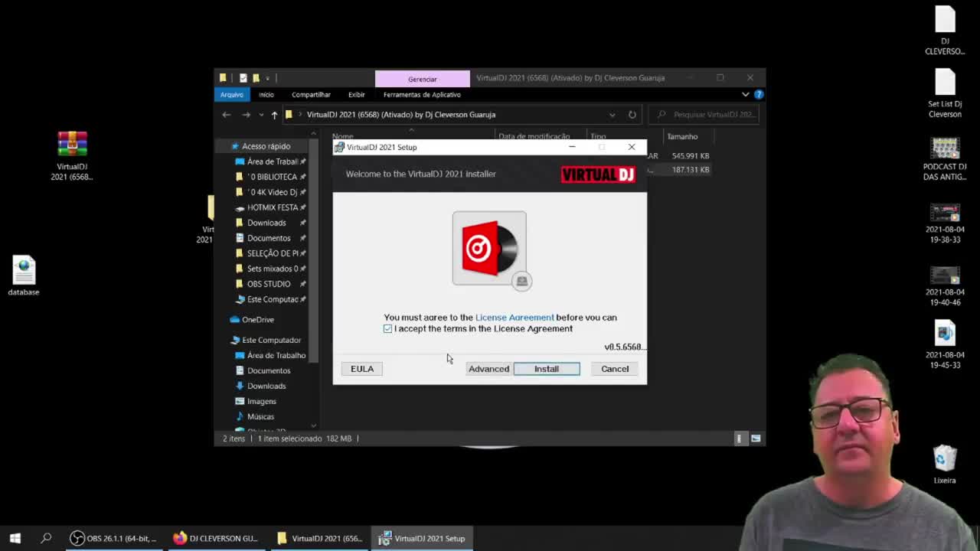The height and width of the screenshot is (551, 980).
Task: Click the quick access properties checkmark icon
Action: coord(243,78)
